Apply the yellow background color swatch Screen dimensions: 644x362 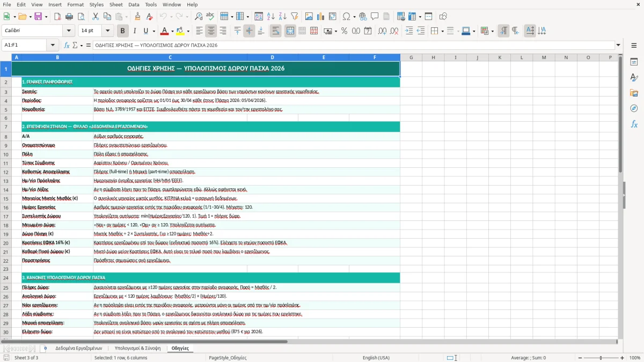click(180, 31)
